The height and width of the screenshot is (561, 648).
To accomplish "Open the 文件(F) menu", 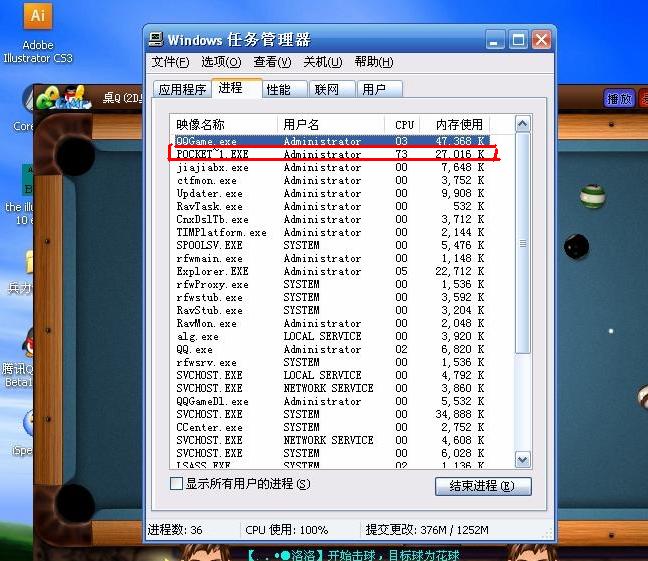I will [x=170, y=62].
